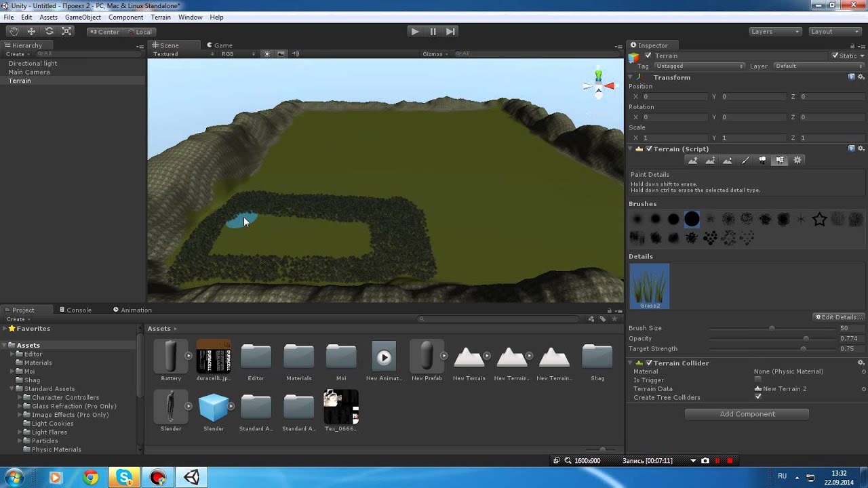
Task: Select the Hand tool in Unity toolbar
Action: (14, 31)
